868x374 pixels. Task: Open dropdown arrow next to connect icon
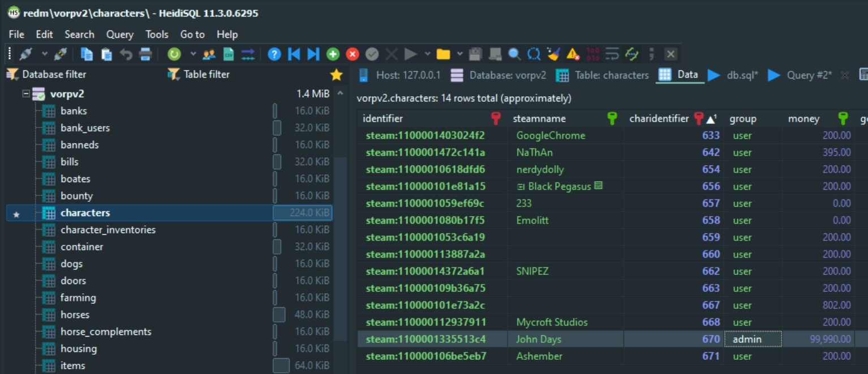pyautogui.click(x=44, y=54)
